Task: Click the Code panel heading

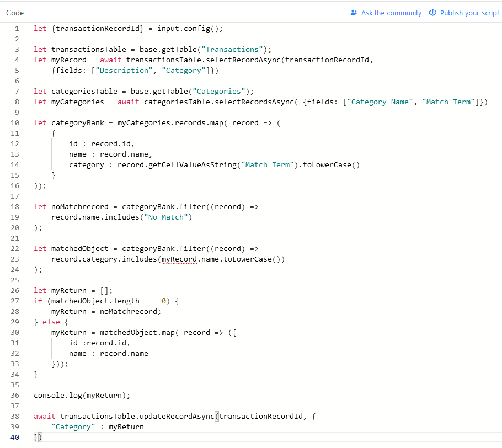Action: point(15,13)
